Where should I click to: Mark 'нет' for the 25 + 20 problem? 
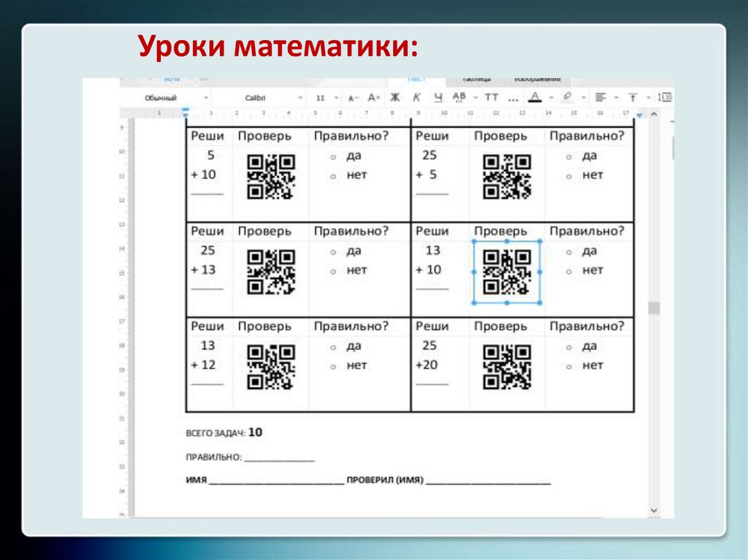[568, 367]
